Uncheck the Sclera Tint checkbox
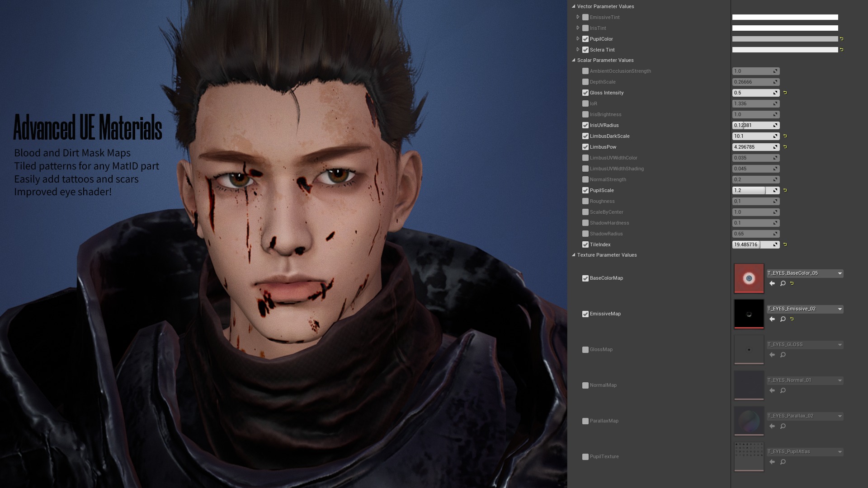868x488 pixels. [x=585, y=50]
